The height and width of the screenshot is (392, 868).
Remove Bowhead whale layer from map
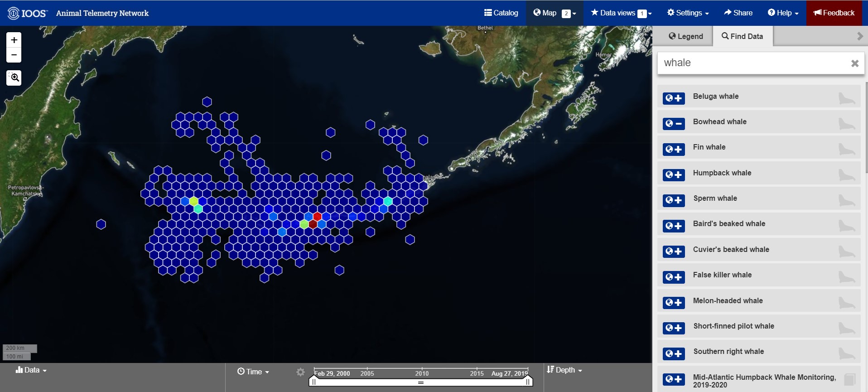point(674,124)
